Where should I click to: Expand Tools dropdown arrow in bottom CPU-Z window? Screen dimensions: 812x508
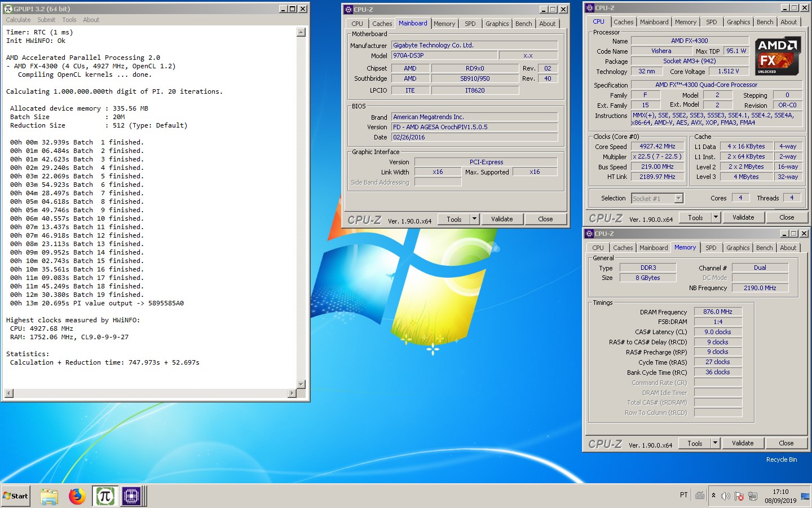click(x=715, y=444)
